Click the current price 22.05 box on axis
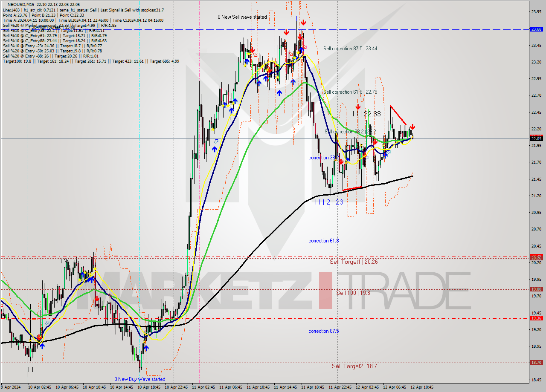 tap(536, 138)
